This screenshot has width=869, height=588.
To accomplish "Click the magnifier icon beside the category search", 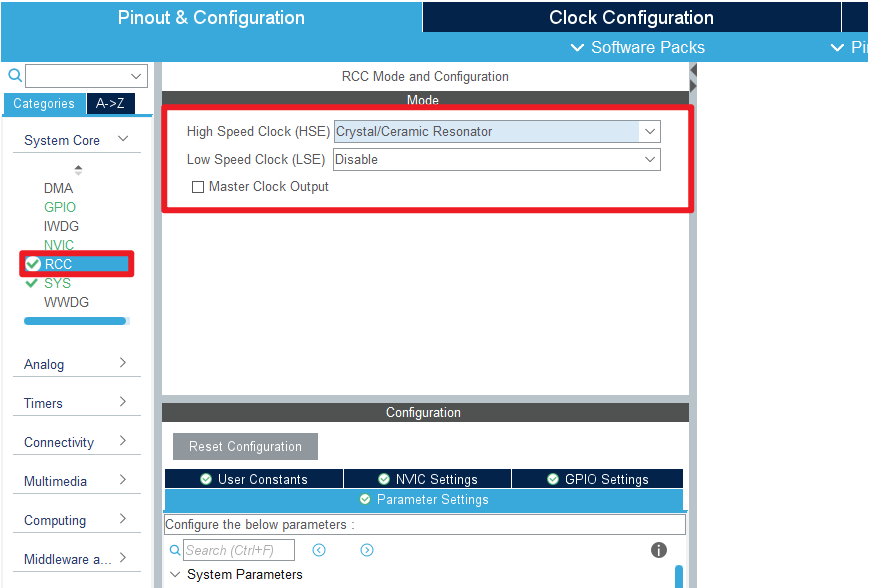I will (x=14, y=76).
